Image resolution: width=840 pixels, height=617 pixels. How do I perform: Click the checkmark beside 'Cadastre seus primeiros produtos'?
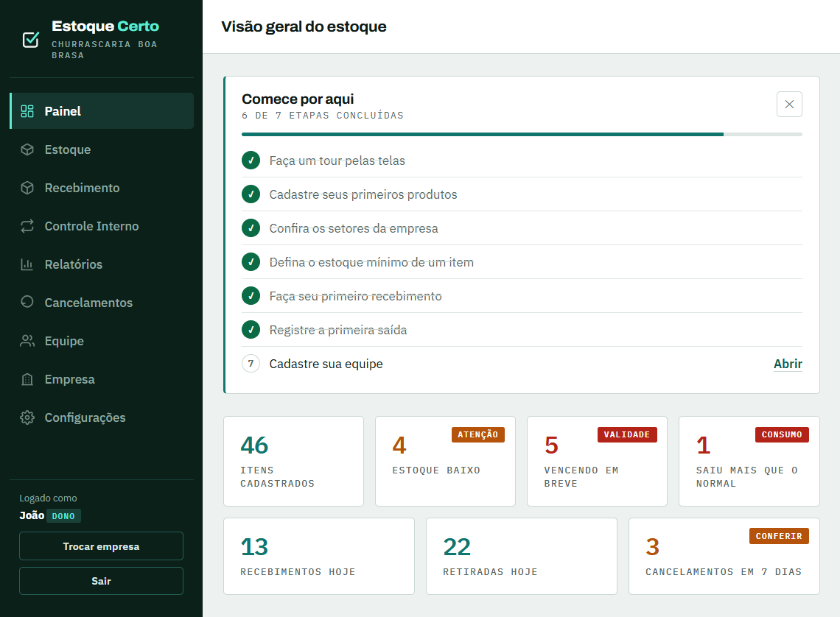tap(251, 194)
